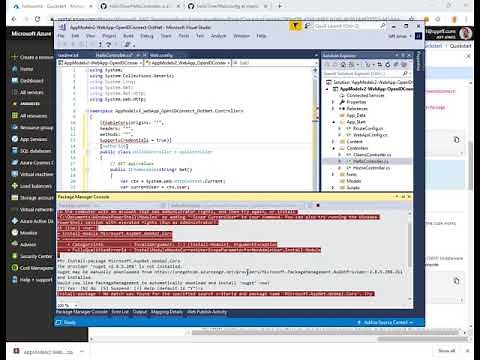
Task: Click the Solution Explorer refresh icon
Action: (x=388, y=65)
